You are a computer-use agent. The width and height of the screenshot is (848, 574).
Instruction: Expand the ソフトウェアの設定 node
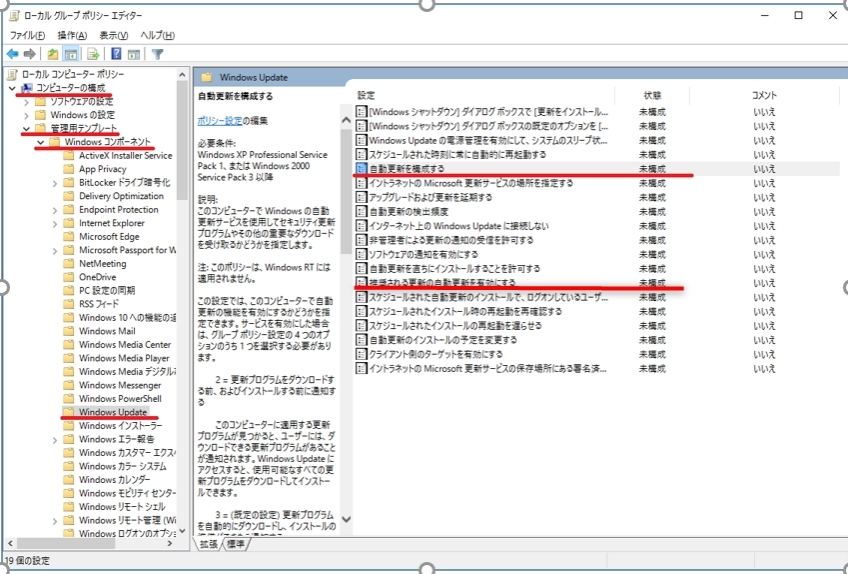pos(26,101)
